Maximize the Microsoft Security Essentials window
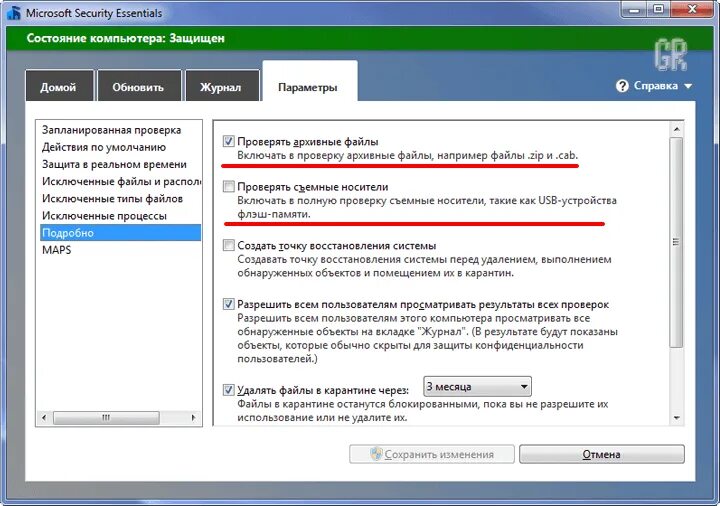The image size is (720, 506). [x=658, y=9]
